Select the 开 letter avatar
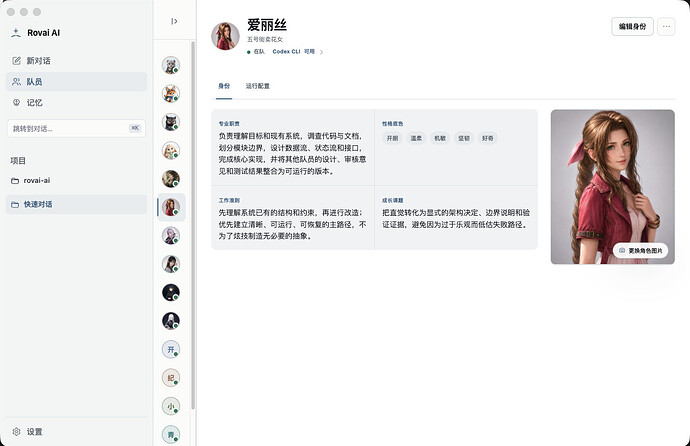 pos(171,349)
